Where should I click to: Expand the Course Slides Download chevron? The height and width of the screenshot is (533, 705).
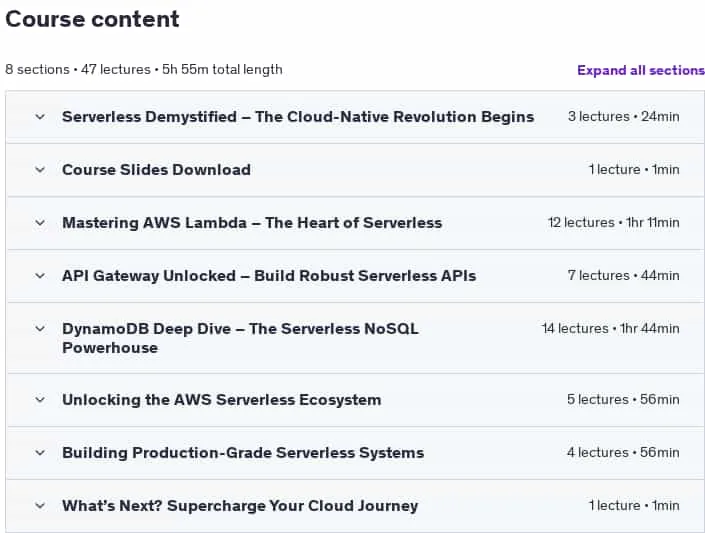click(40, 170)
